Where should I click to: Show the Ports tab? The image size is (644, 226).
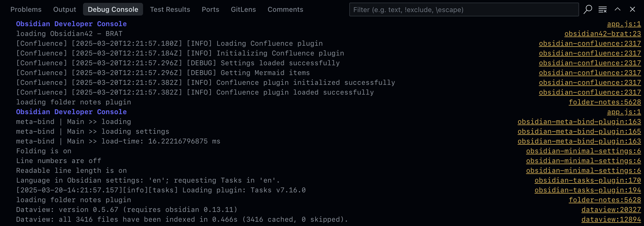(x=210, y=9)
